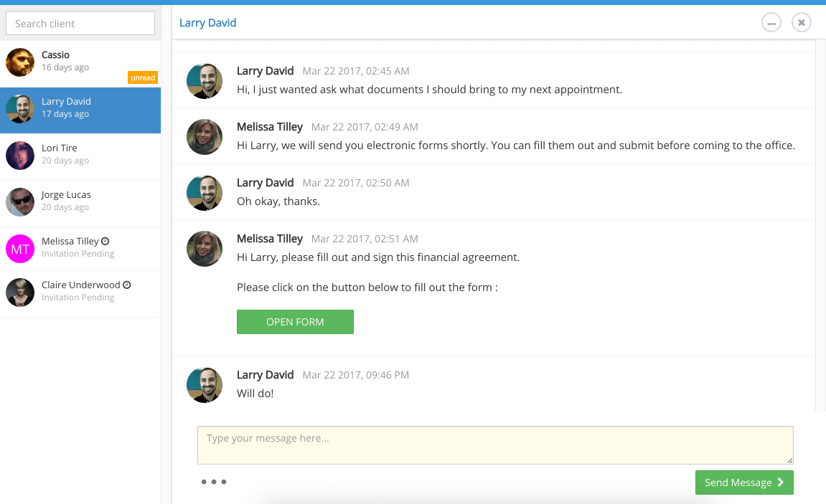The image size is (826, 504).
Task: Click into the message text area
Action: tap(495, 445)
